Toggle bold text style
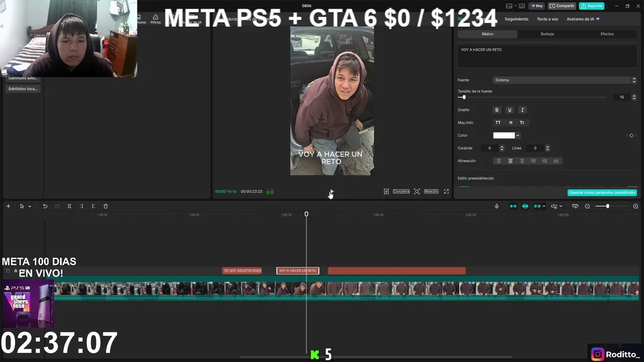 pos(497,110)
